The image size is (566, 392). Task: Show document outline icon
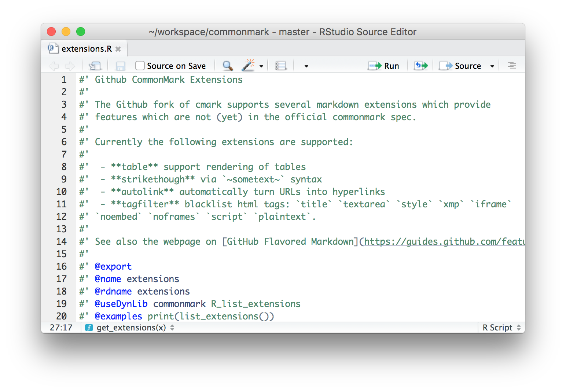(511, 66)
